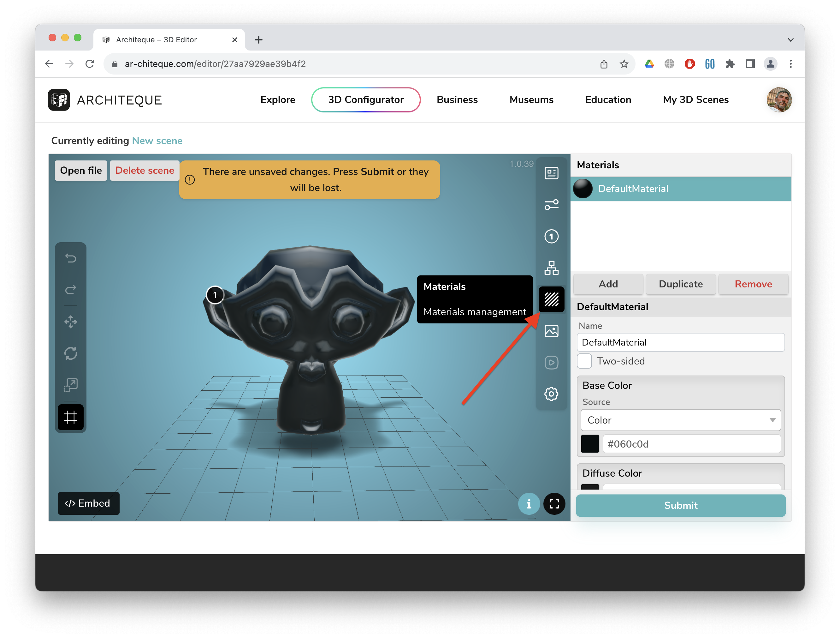Click the Base Color black swatch

tap(590, 444)
